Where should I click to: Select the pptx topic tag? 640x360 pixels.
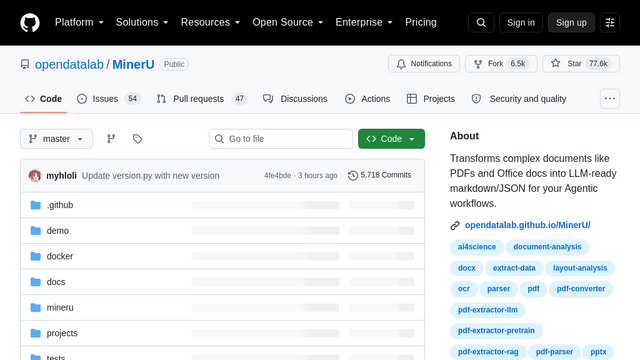pyautogui.click(x=598, y=352)
